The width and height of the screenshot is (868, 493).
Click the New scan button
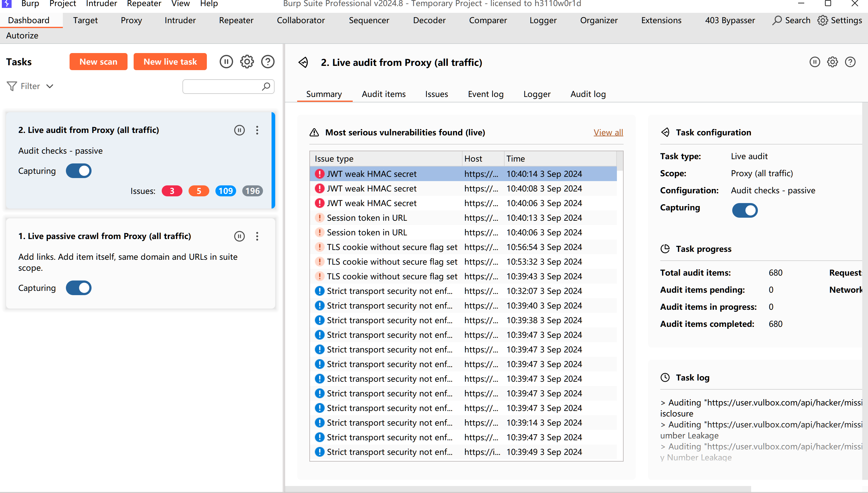click(98, 61)
